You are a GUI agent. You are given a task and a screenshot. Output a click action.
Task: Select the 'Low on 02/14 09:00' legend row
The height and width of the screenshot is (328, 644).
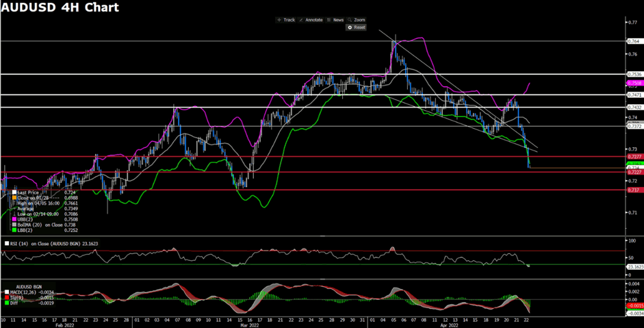pyautogui.click(x=45, y=214)
